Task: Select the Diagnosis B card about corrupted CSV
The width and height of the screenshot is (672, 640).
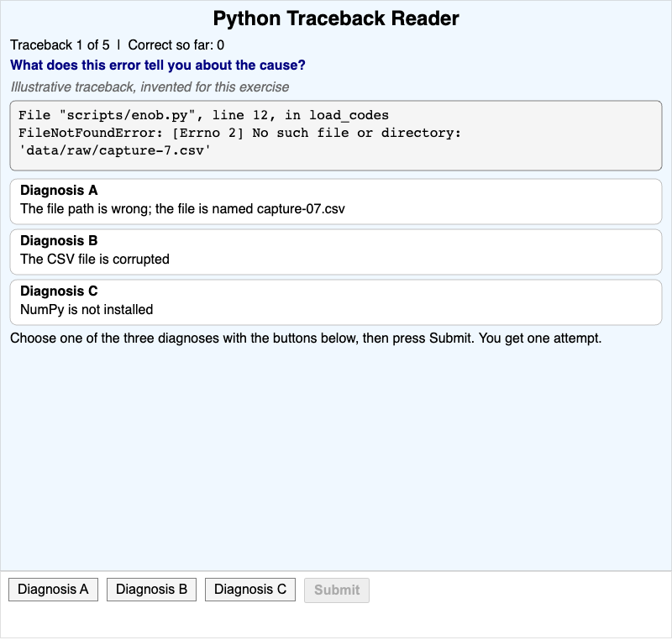Action: [x=336, y=252]
